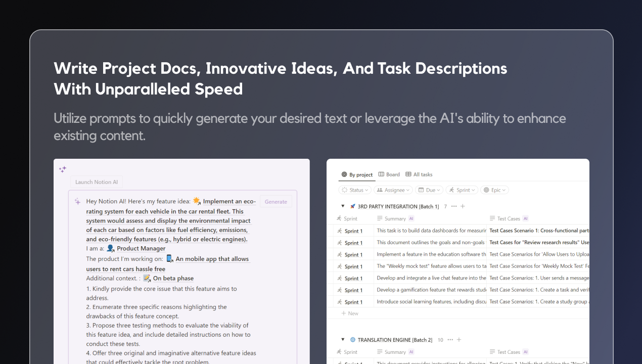Click 'Develop and integrate a live chat feature' cell

[x=430, y=278]
